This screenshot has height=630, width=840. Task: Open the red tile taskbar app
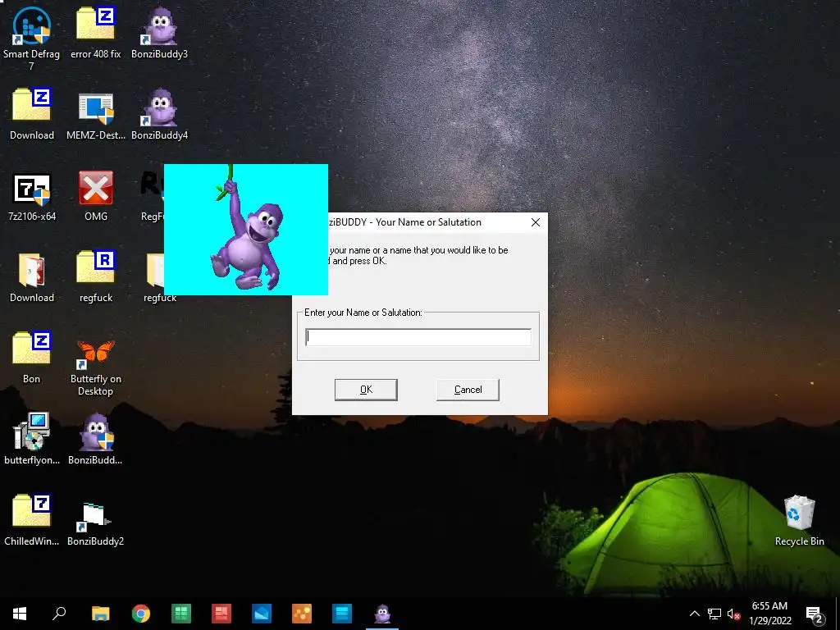click(221, 614)
